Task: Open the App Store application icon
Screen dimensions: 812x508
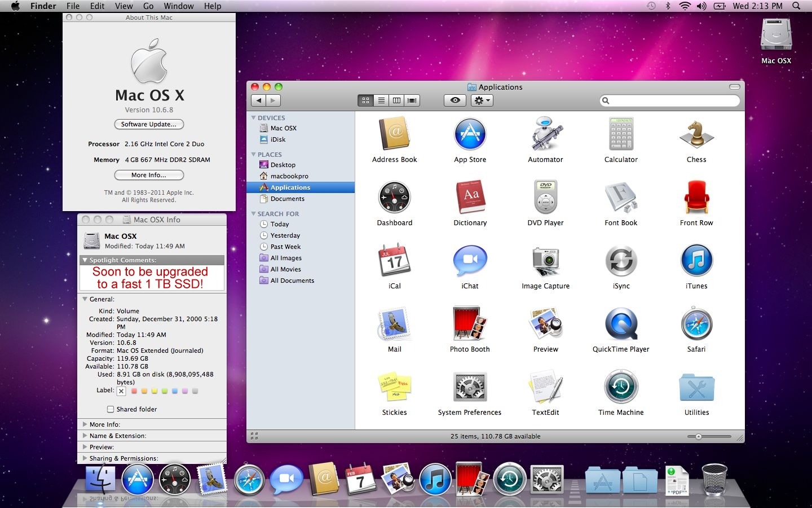Action: 470,134
